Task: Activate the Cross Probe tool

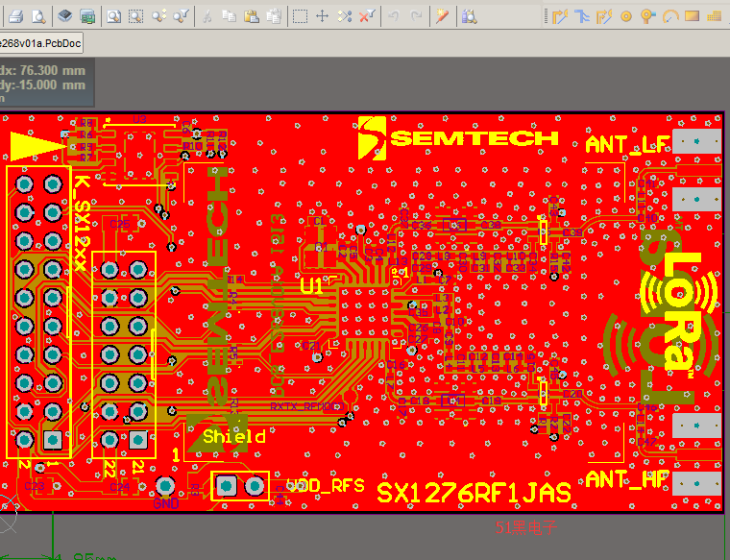Action: 442,16
